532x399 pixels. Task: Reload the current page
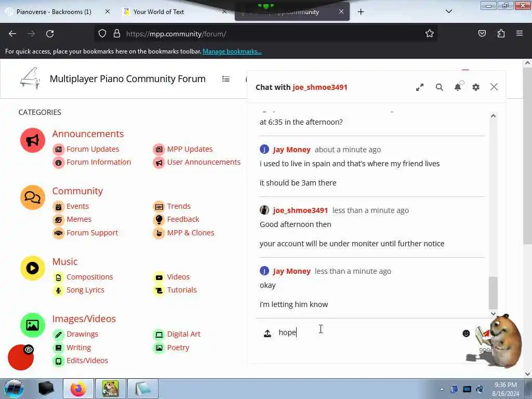[50, 34]
